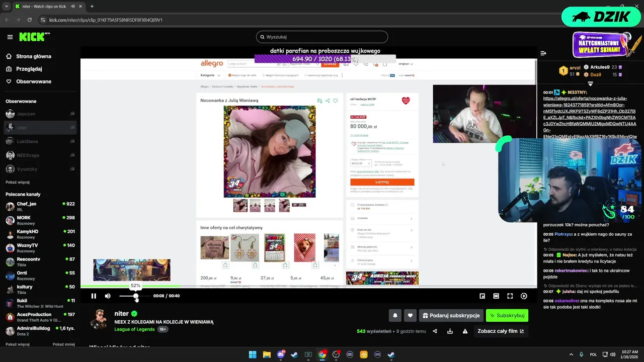Screen dimensions: 644x362
Task: View site information icon in the address bar
Action: (x=43, y=20)
